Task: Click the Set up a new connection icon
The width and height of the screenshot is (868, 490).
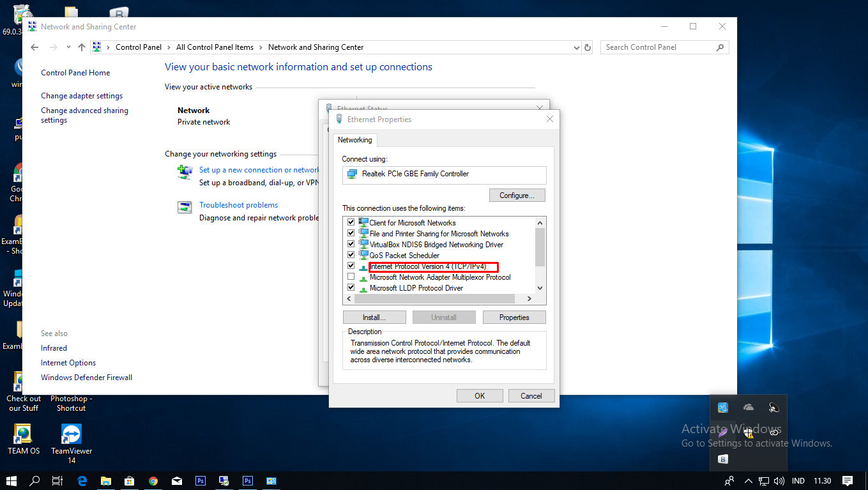Action: (185, 172)
